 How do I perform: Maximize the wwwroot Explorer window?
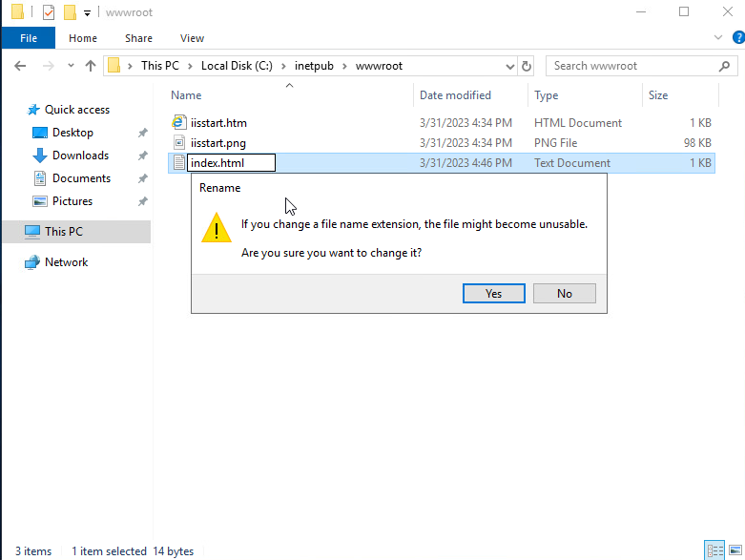pyautogui.click(x=684, y=11)
